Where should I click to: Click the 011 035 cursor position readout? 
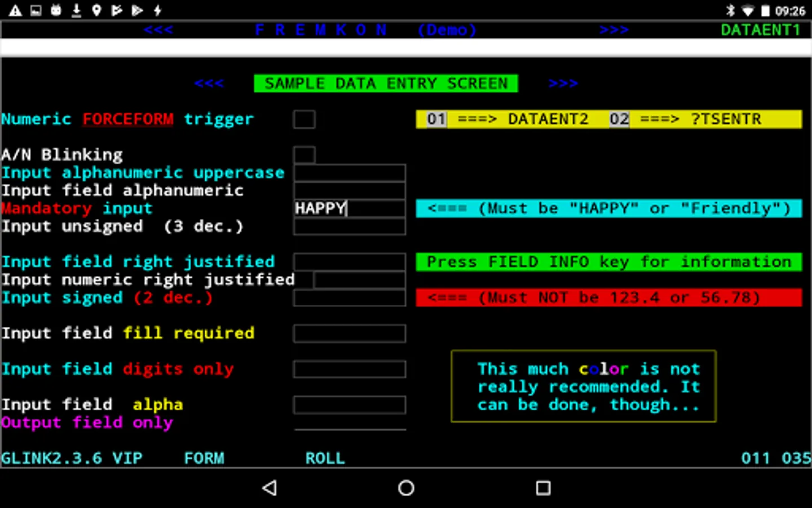[x=776, y=458]
